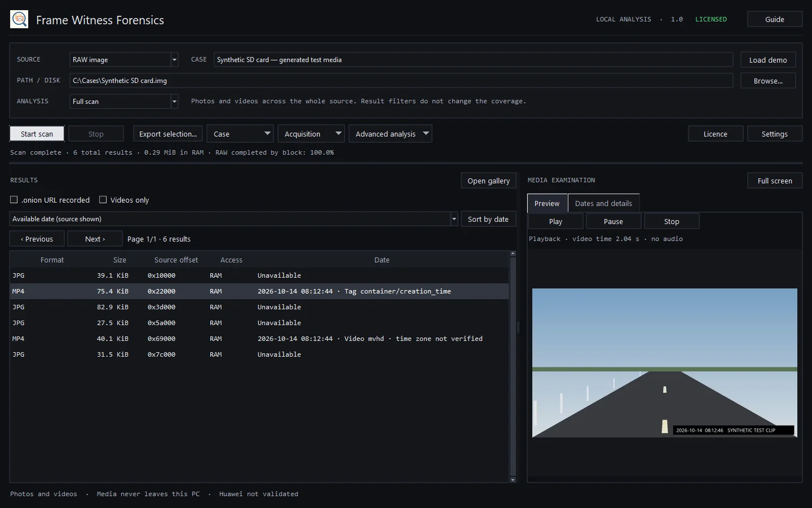Viewport: 812px width, 508px height.
Task: Click the CASE name input field
Action: (473, 59)
